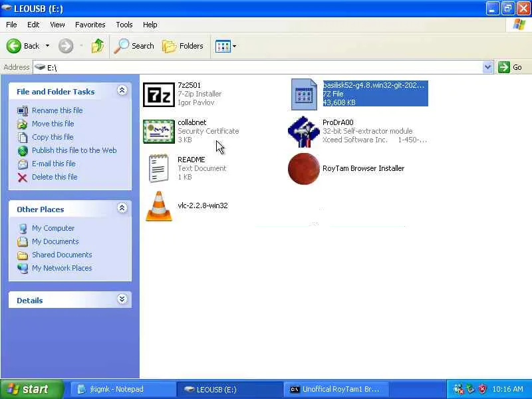Click Publish this file to the Web
This screenshot has height=399, width=532.
(x=74, y=150)
